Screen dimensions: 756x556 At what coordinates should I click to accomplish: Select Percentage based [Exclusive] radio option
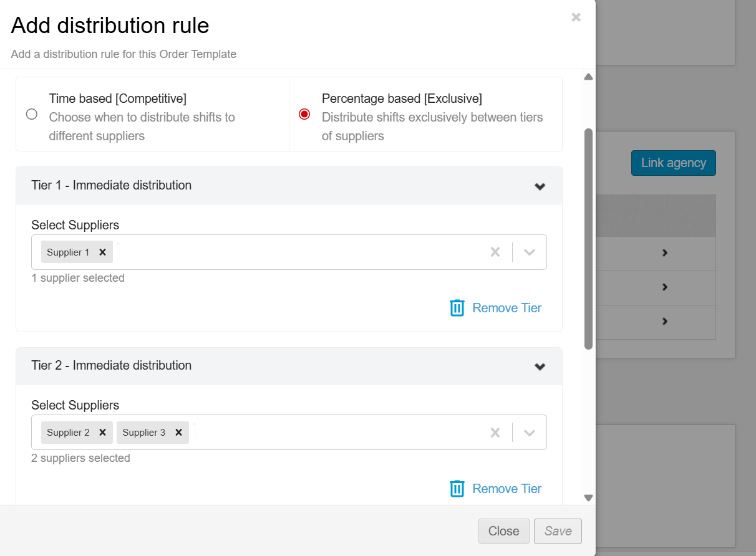[304, 114]
